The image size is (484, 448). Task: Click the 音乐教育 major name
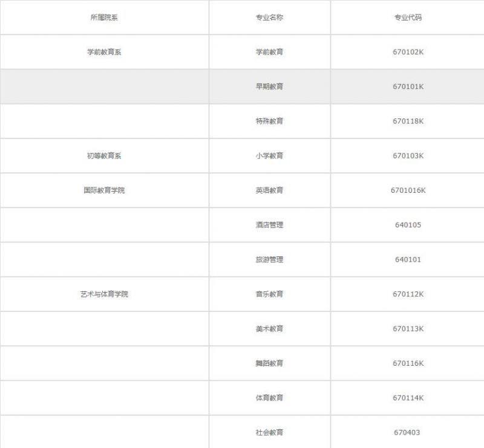click(269, 294)
